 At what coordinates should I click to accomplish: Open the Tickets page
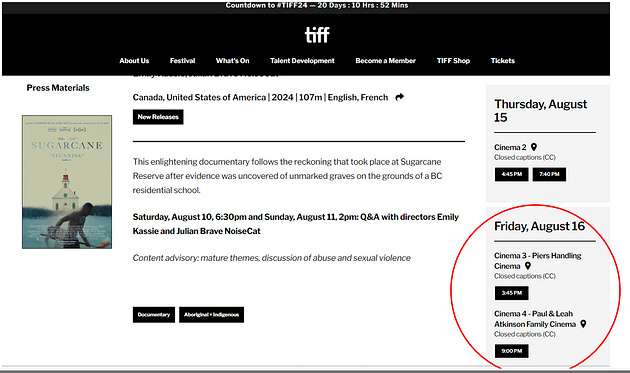(503, 61)
